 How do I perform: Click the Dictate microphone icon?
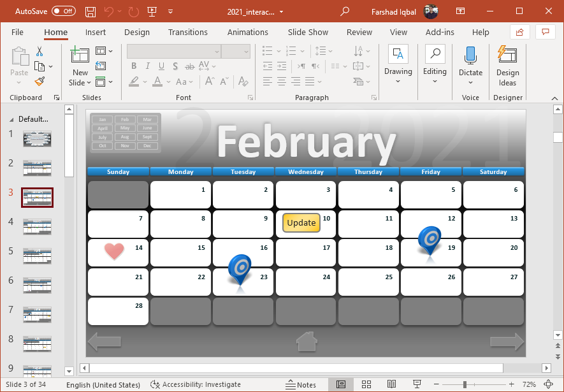[470, 56]
